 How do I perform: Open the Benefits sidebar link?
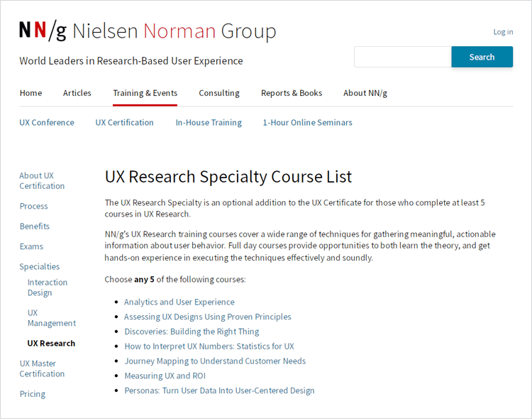(35, 227)
